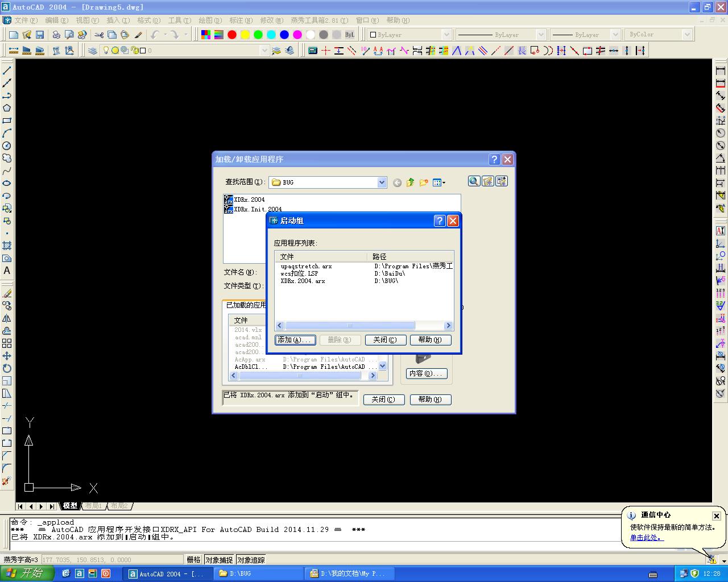The width and height of the screenshot is (728, 582).
Task: Select the Spline curve tool
Action: point(7,171)
